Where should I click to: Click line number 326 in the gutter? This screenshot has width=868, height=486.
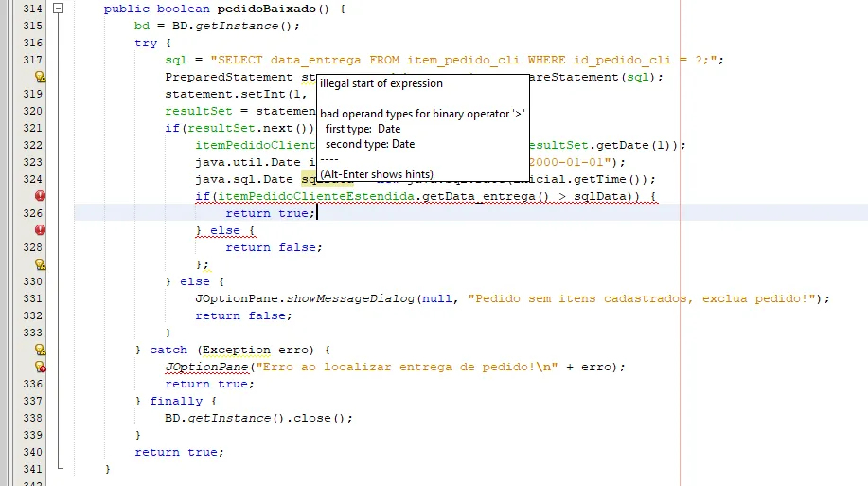[x=33, y=213]
